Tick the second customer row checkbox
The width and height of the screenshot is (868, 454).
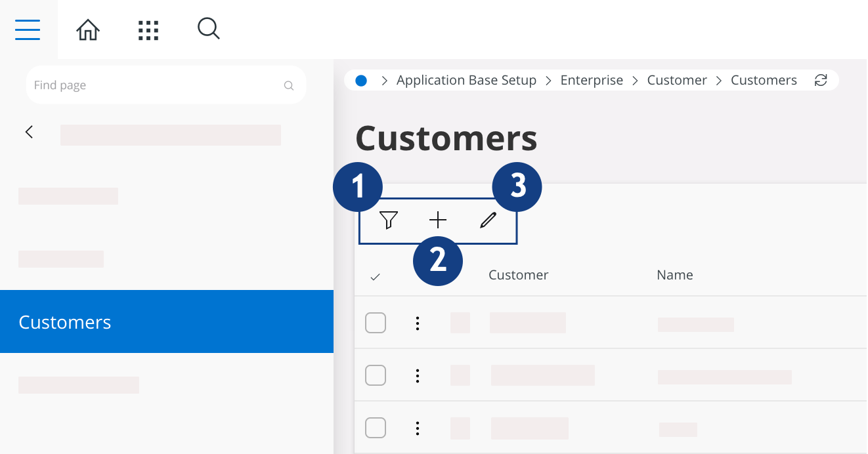(376, 375)
